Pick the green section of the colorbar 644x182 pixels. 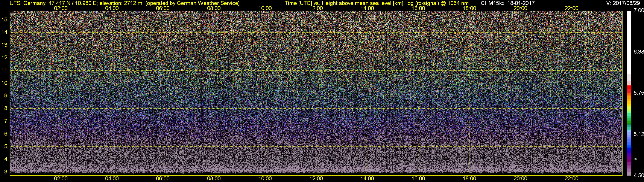point(629,122)
